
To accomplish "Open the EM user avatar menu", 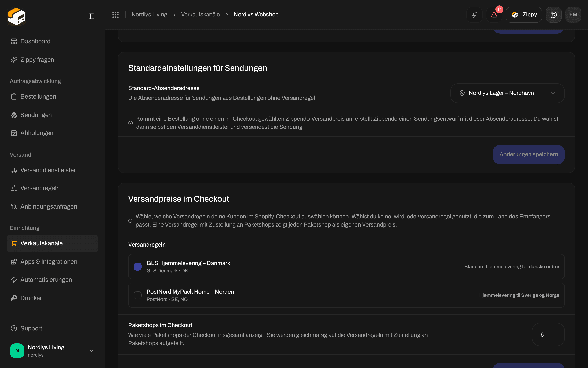I will [x=573, y=15].
